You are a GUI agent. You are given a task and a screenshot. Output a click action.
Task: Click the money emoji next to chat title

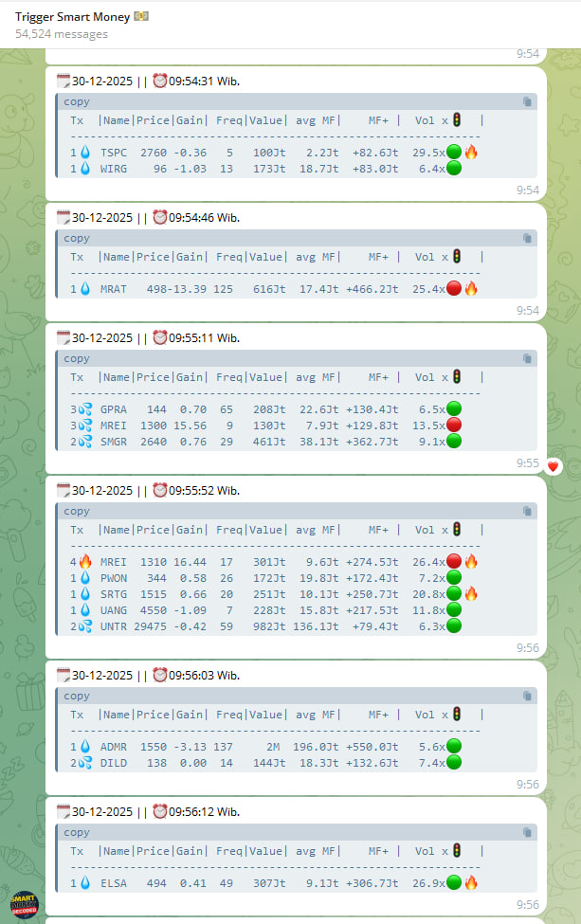[x=141, y=16]
